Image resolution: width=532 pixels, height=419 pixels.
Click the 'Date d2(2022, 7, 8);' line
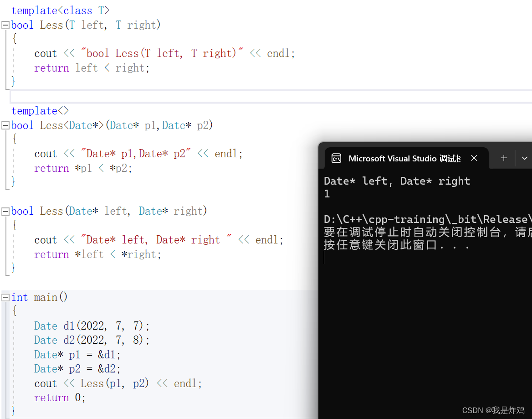tap(92, 340)
